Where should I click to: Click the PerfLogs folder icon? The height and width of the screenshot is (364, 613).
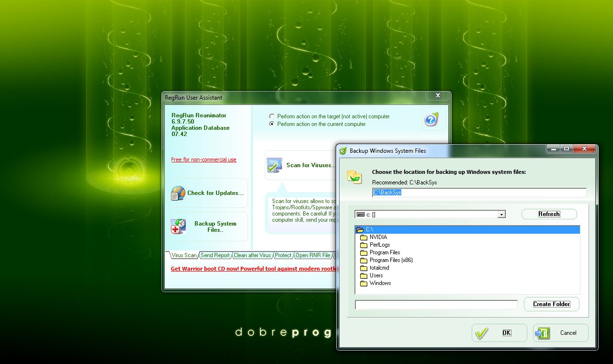coord(363,245)
